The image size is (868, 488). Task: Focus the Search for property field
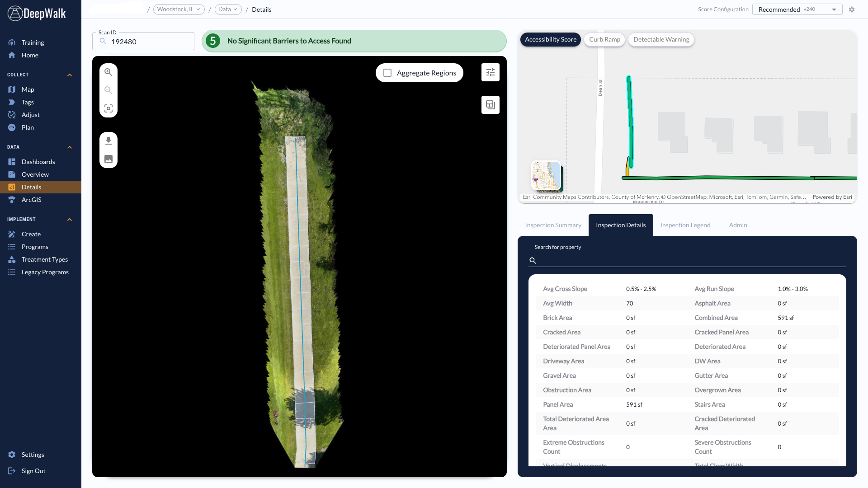[687, 261]
